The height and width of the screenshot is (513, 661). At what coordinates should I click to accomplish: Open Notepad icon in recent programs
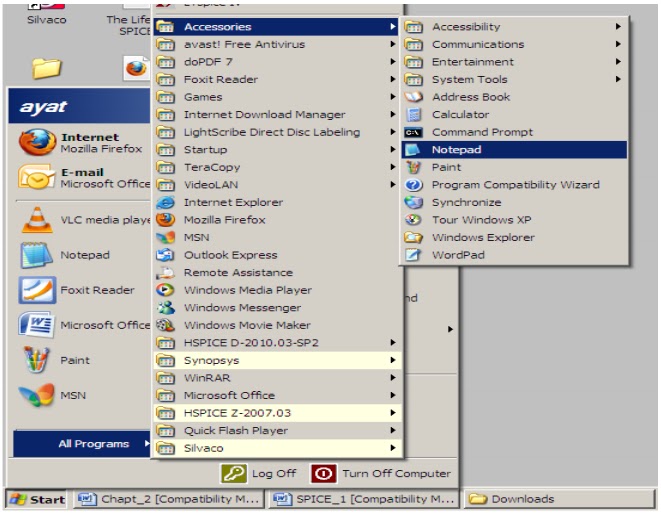pos(36,255)
